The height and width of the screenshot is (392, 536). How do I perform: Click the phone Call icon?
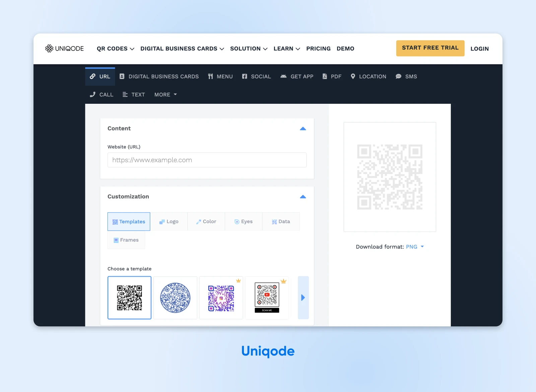(92, 94)
